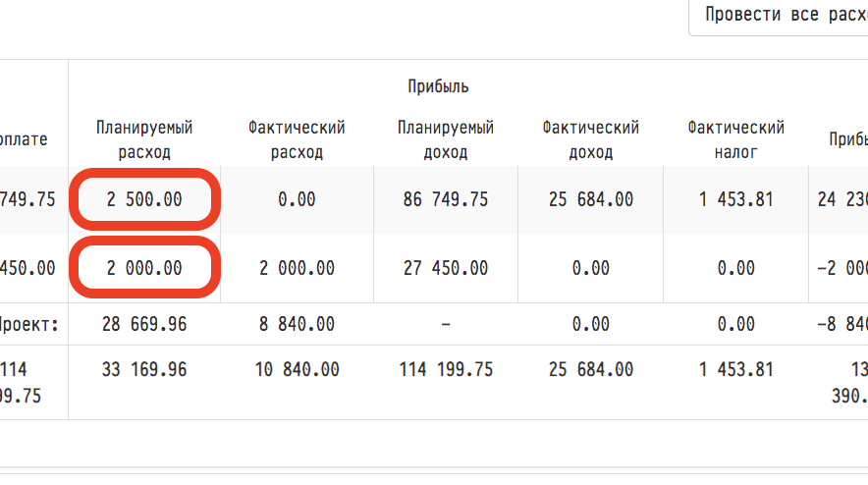This screenshot has width=868, height=485.
Task: Click the 8 840.00 actual expense subtotal
Action: click(297, 324)
